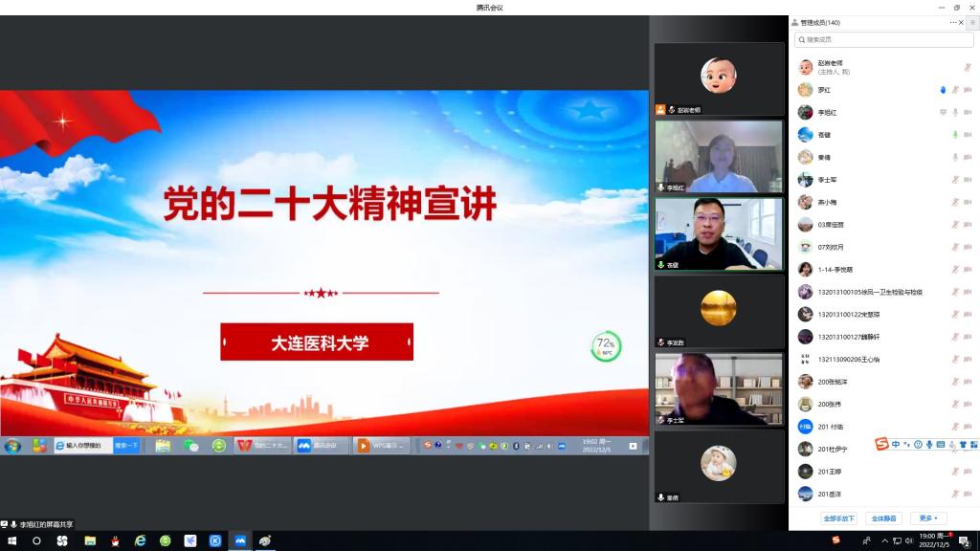Toggle 李士军's camera icon in the member list
Image resolution: width=980 pixels, height=551 pixels.
[x=968, y=180]
